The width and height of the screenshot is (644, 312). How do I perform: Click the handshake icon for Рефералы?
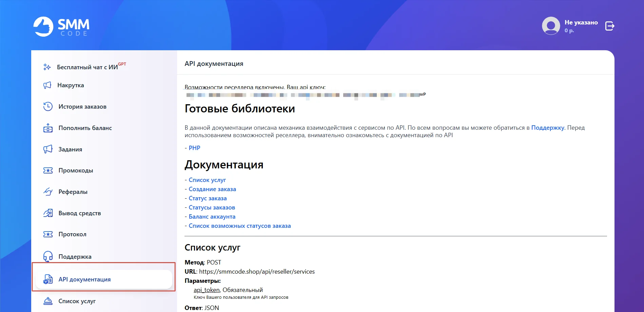pyautogui.click(x=48, y=191)
